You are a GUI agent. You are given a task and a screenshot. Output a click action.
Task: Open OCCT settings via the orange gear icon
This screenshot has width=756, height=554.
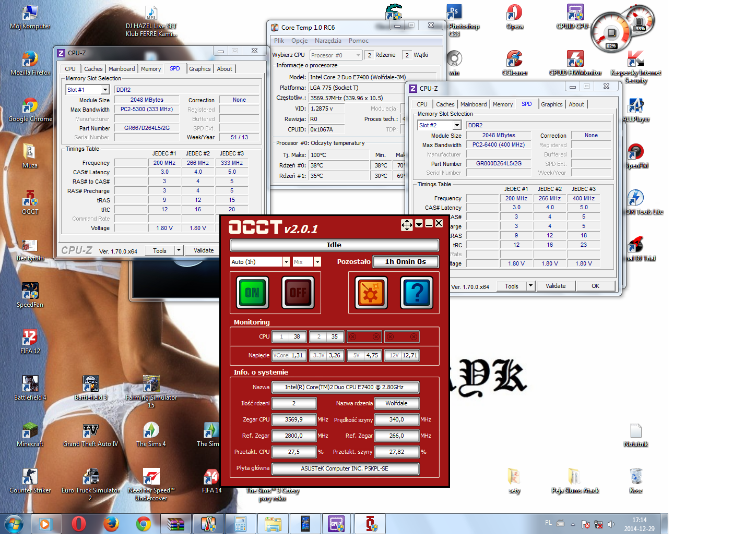pos(371,292)
